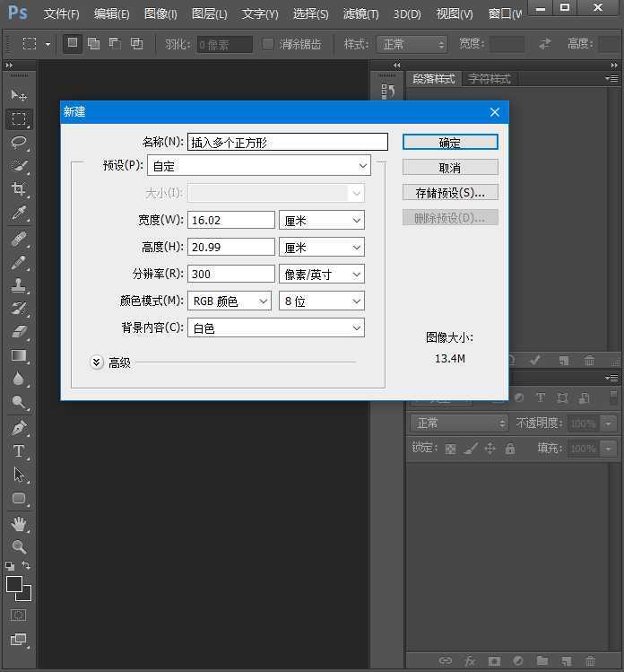Click the add to selection mode button

click(x=93, y=44)
